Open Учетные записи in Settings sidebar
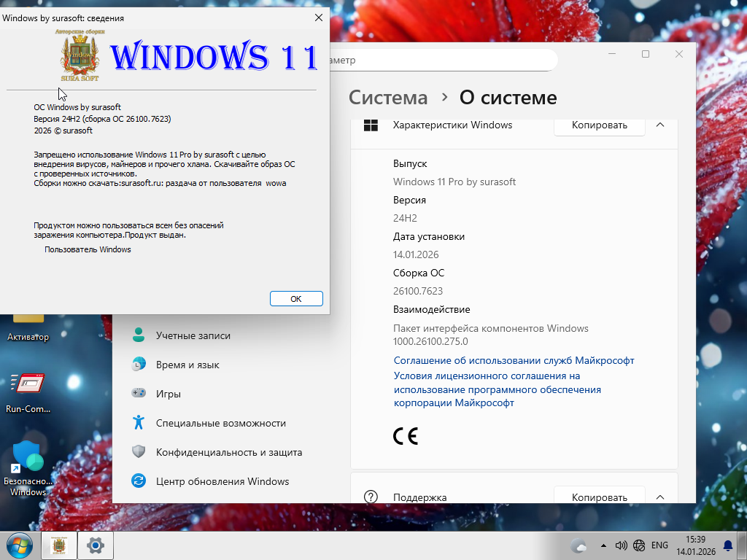Image resolution: width=747 pixels, height=560 pixels. pos(193,335)
